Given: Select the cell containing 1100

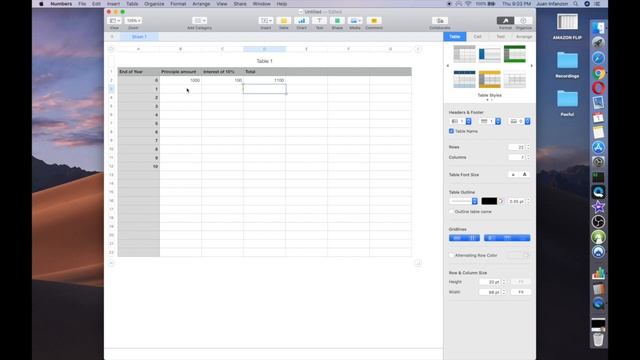Looking at the screenshot, I should click(264, 80).
